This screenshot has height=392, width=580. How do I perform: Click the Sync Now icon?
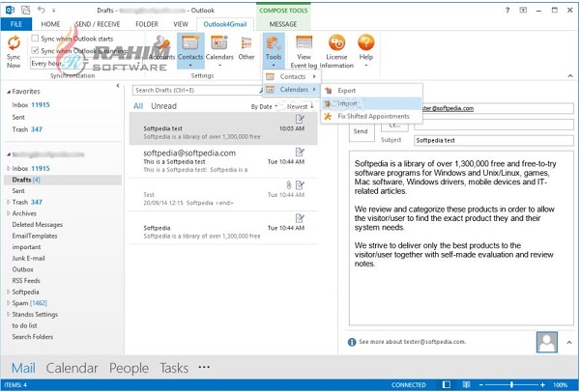(x=14, y=43)
